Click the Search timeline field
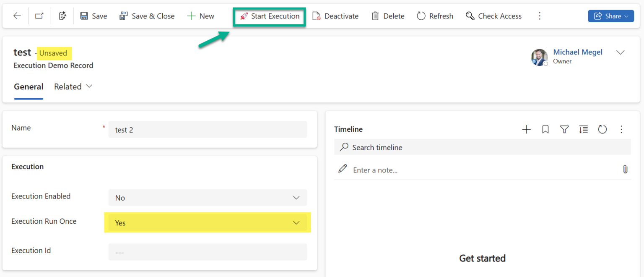The image size is (644, 277). tap(482, 147)
